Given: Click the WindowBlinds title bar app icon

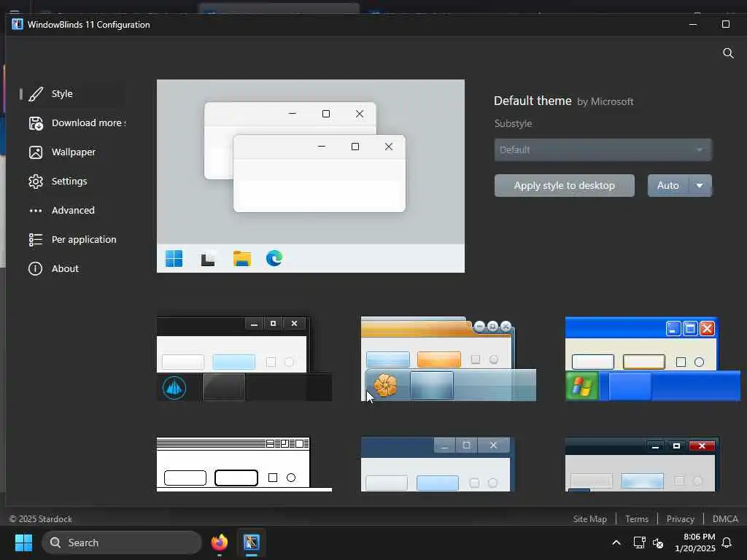Looking at the screenshot, I should click(x=18, y=24).
